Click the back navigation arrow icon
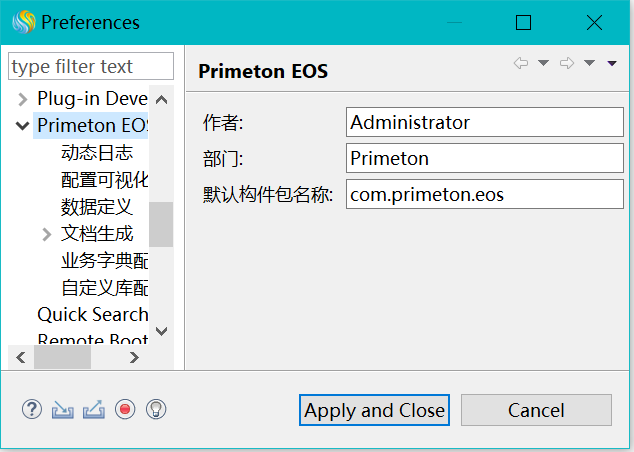 (x=521, y=64)
